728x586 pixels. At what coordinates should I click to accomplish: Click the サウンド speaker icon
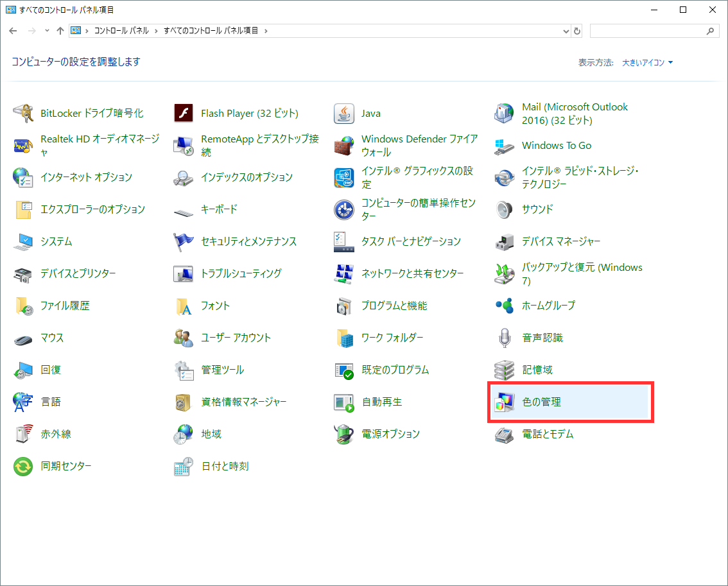tap(505, 209)
